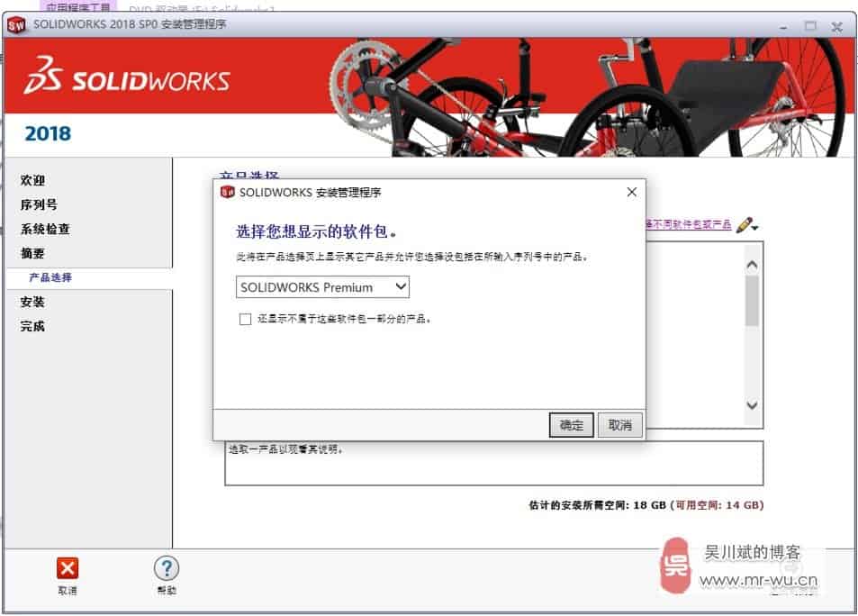Click the 2018 version label
The height and width of the screenshot is (616, 858).
pyautogui.click(x=48, y=133)
